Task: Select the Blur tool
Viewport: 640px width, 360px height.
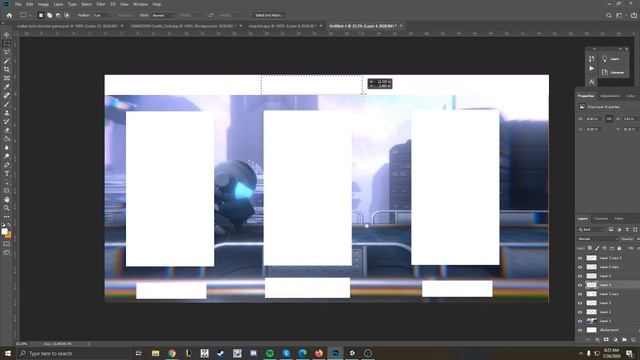Action: [7, 147]
